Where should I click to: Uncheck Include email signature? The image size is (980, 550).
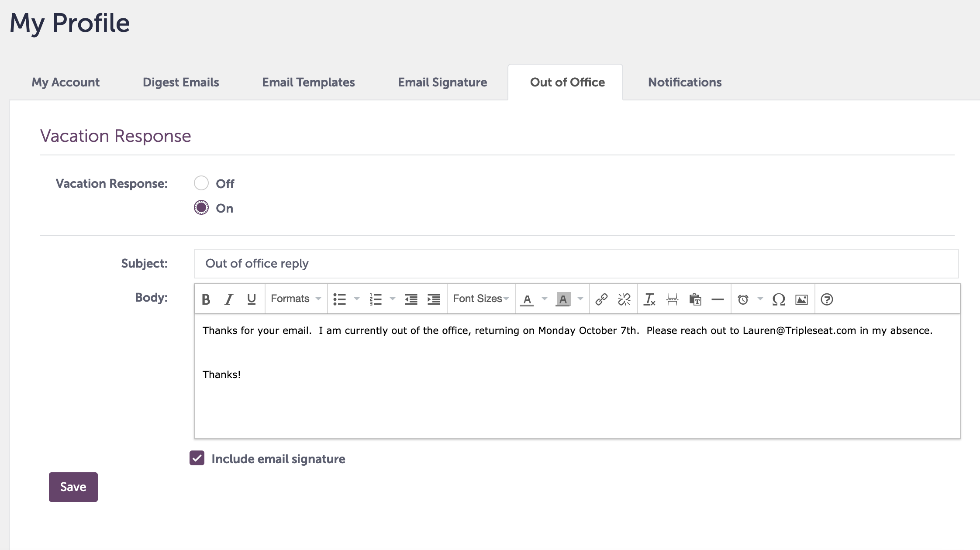(197, 458)
